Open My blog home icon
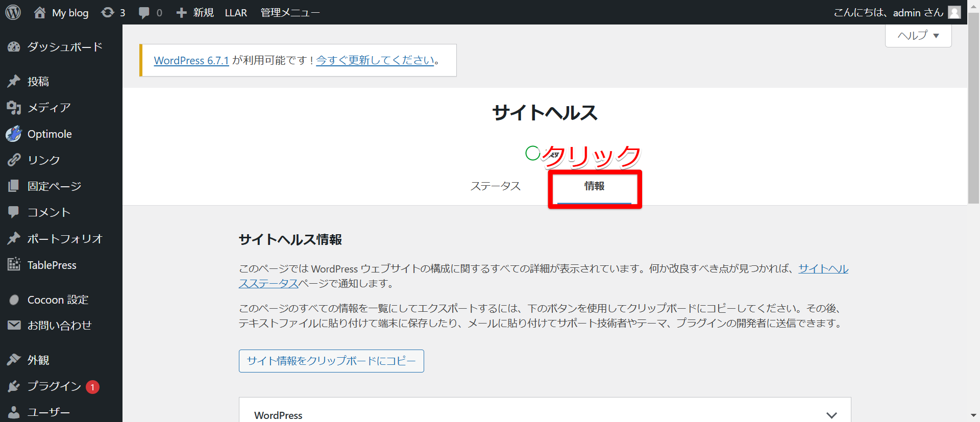Image resolution: width=980 pixels, height=422 pixels. [x=40, y=12]
